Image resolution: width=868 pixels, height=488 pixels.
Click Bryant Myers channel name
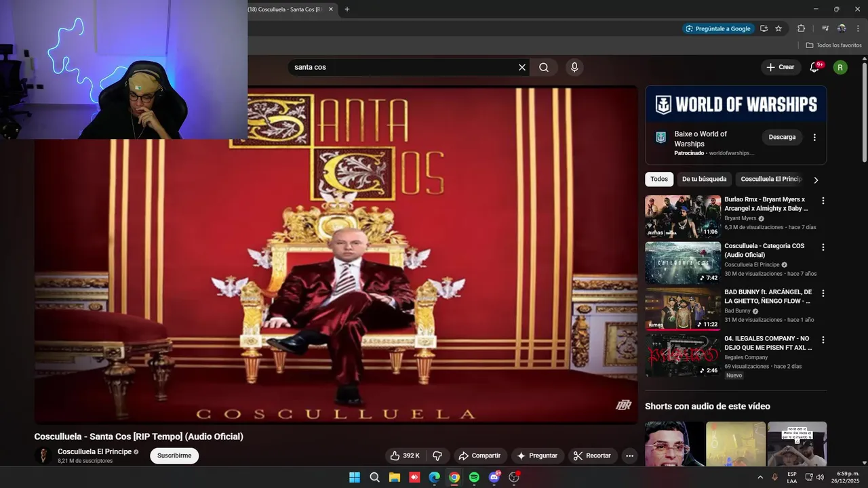point(740,218)
